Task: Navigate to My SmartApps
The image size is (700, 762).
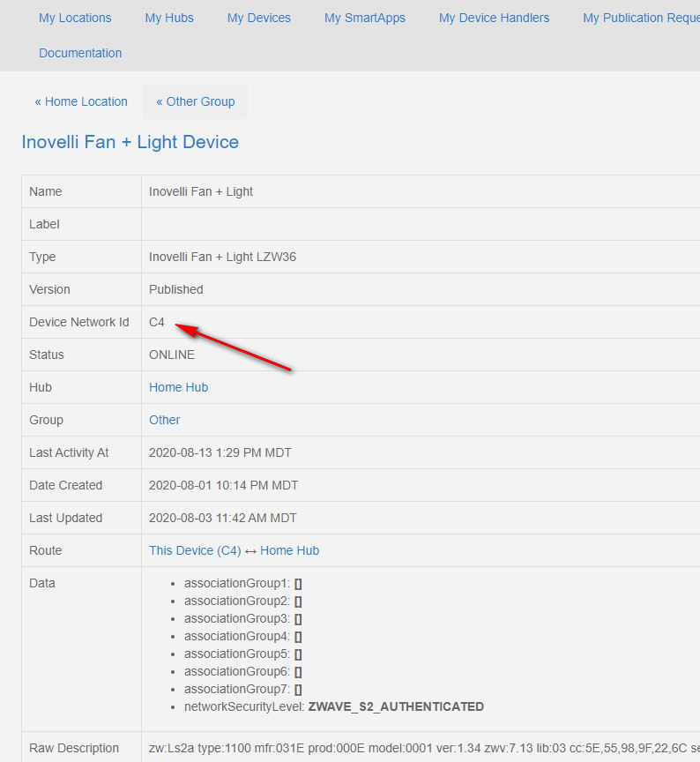Action: (x=365, y=18)
